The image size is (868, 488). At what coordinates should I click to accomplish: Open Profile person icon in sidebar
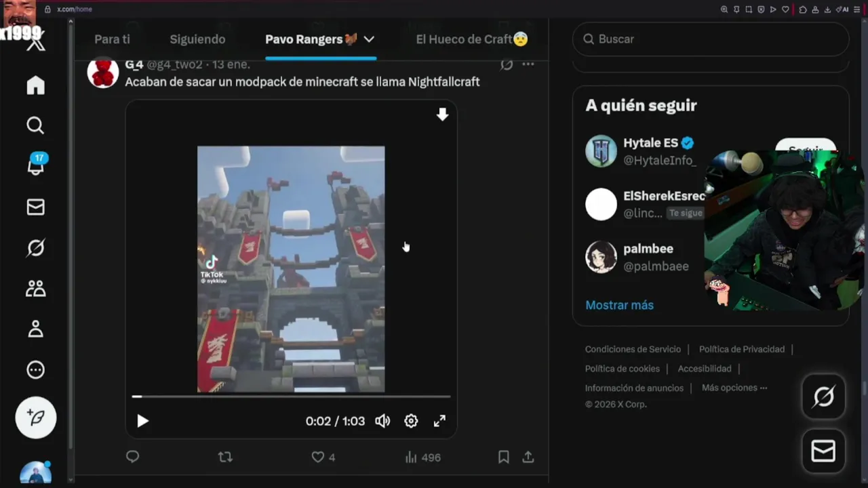tap(35, 329)
